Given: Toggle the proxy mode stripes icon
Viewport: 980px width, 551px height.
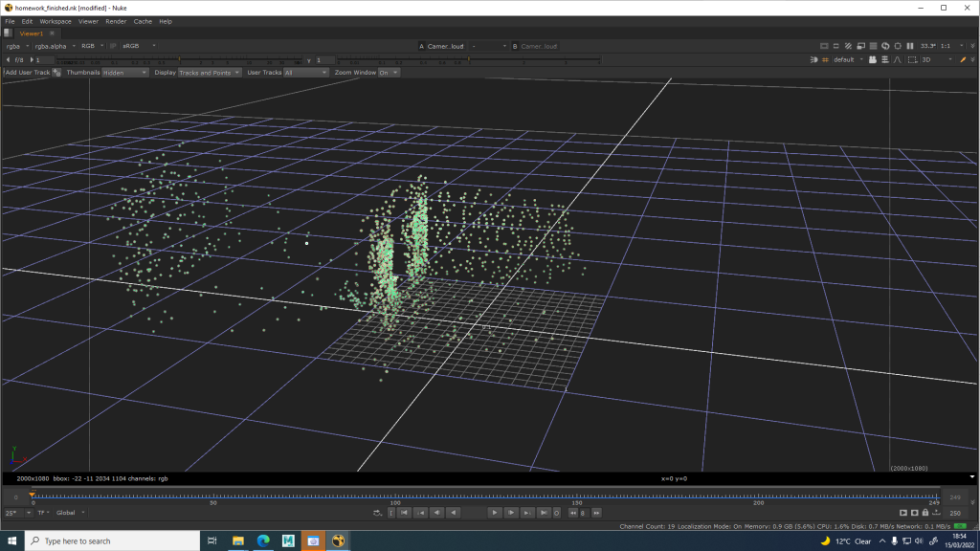Looking at the screenshot, I should tap(848, 46).
